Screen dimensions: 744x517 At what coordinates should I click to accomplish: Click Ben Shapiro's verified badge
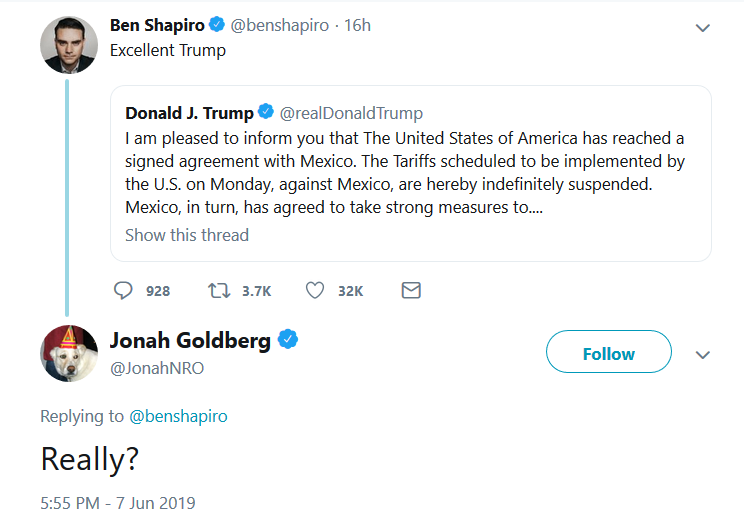coord(216,25)
